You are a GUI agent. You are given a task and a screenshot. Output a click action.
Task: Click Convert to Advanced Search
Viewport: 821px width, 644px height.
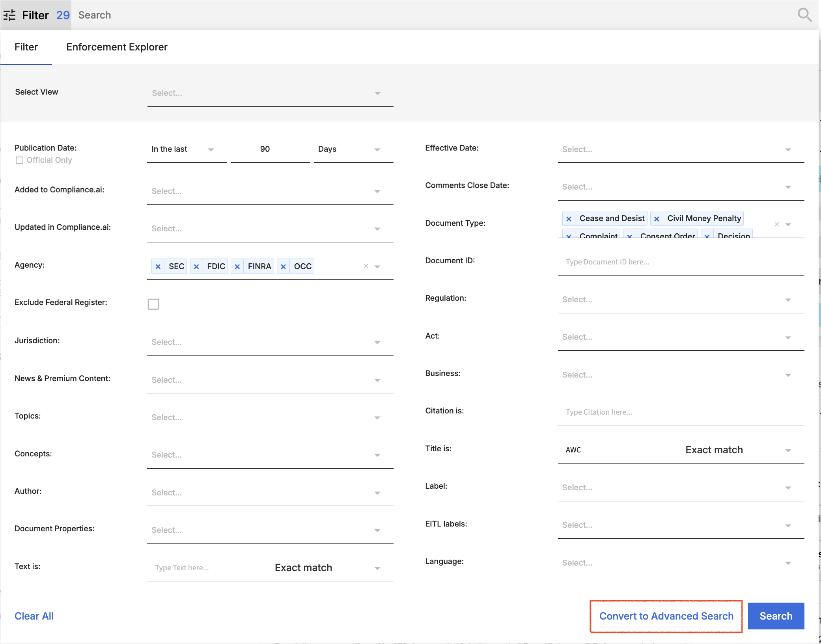tap(666, 616)
